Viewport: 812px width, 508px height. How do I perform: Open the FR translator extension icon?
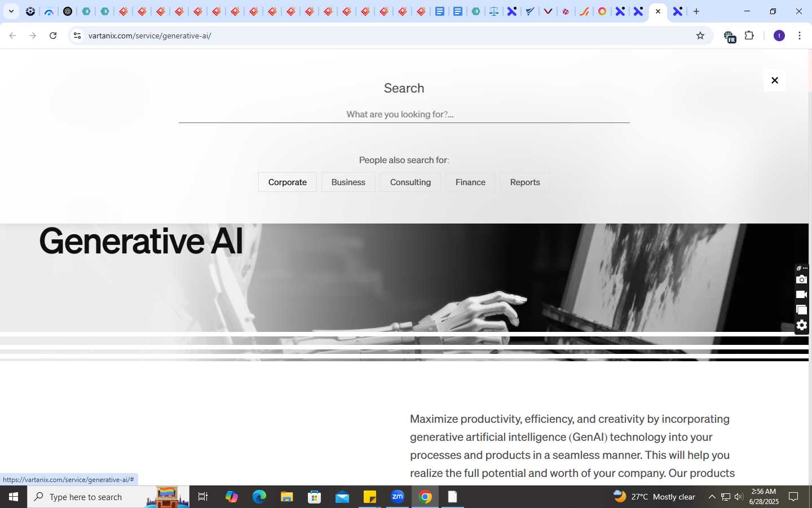[x=730, y=37]
